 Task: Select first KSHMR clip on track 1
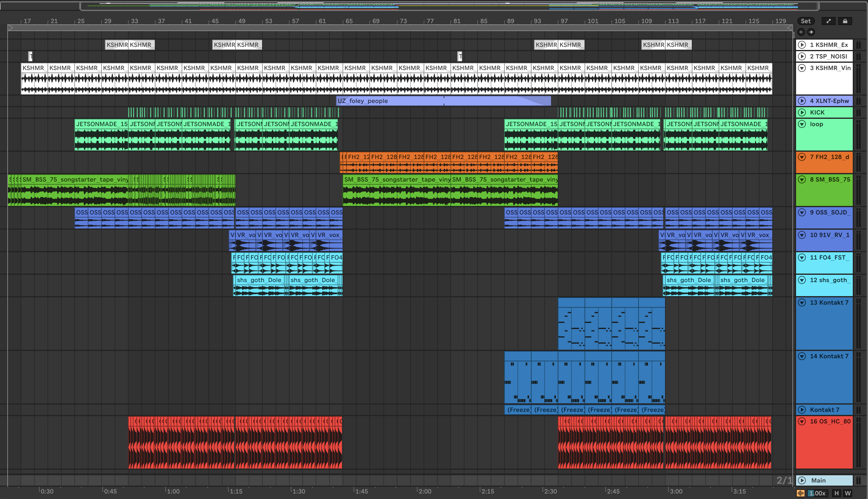(116, 44)
